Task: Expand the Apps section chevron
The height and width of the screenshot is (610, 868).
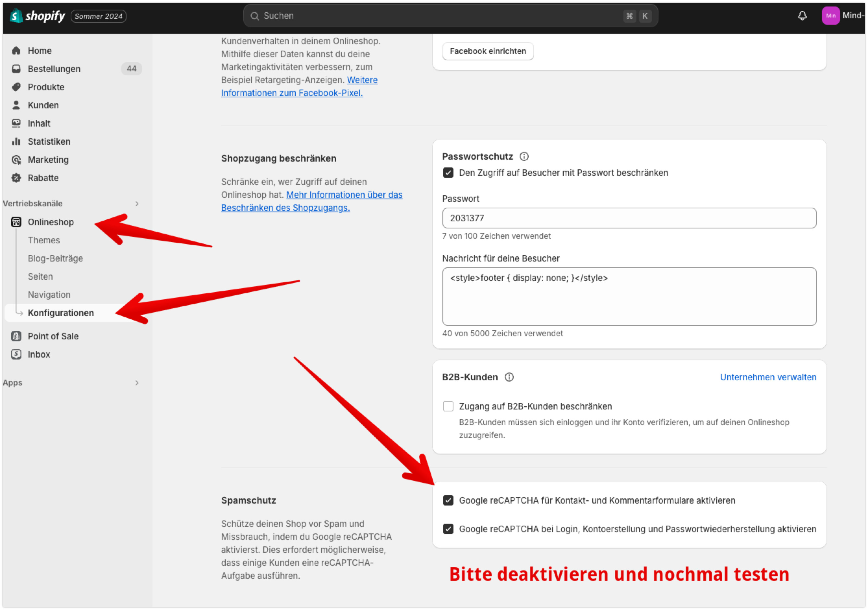Action: pyautogui.click(x=137, y=383)
